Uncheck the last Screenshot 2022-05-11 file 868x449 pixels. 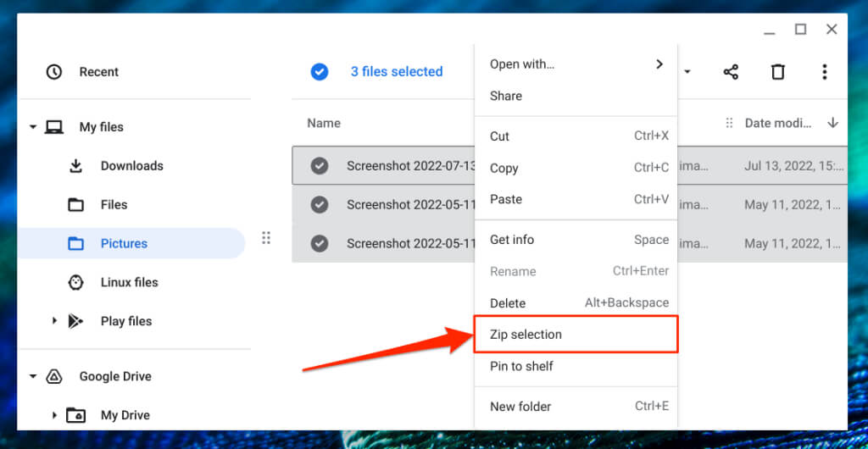(x=320, y=243)
